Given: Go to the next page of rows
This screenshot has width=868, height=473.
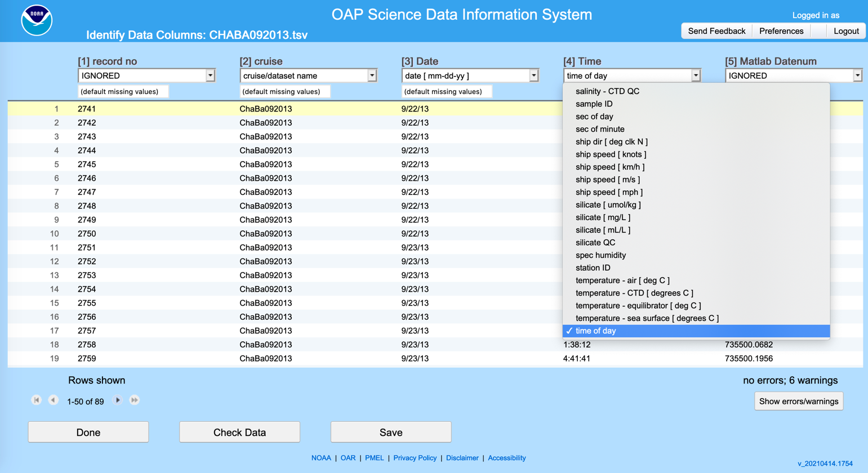Looking at the screenshot, I should click(x=118, y=400).
